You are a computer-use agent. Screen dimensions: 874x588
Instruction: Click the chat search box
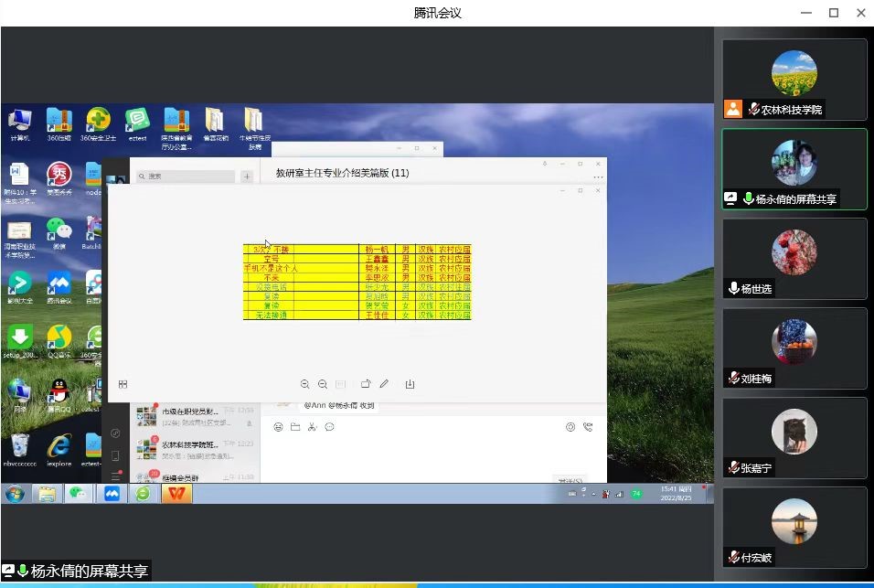click(x=185, y=176)
